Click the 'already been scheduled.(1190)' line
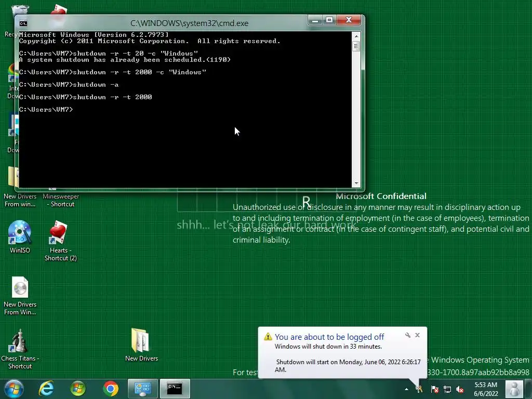Image resolution: width=532 pixels, height=399 pixels. click(125, 60)
